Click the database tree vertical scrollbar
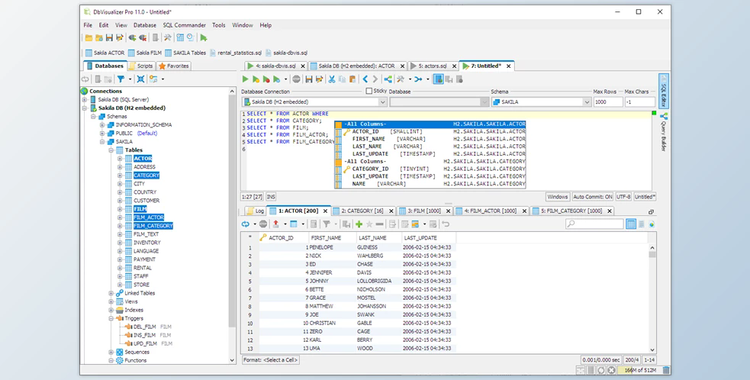 (232, 225)
